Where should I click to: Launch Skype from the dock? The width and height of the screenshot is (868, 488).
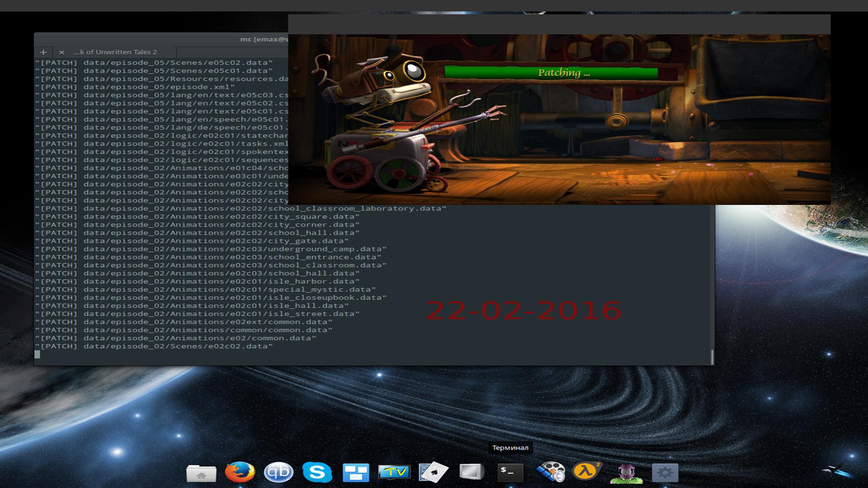(317, 472)
